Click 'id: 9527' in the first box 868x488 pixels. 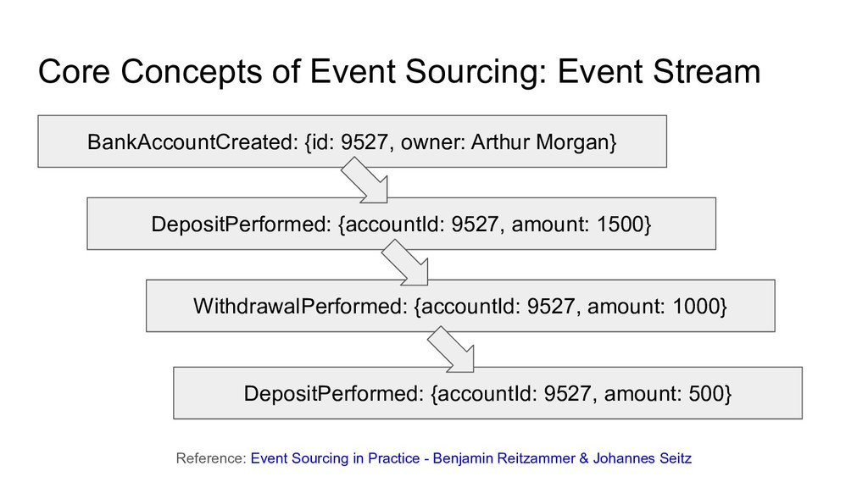[350, 142]
